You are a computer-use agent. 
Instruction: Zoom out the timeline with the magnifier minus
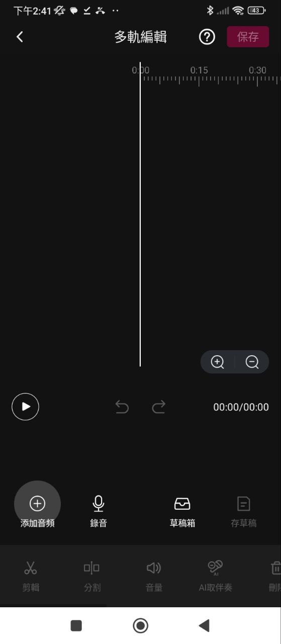click(x=252, y=362)
